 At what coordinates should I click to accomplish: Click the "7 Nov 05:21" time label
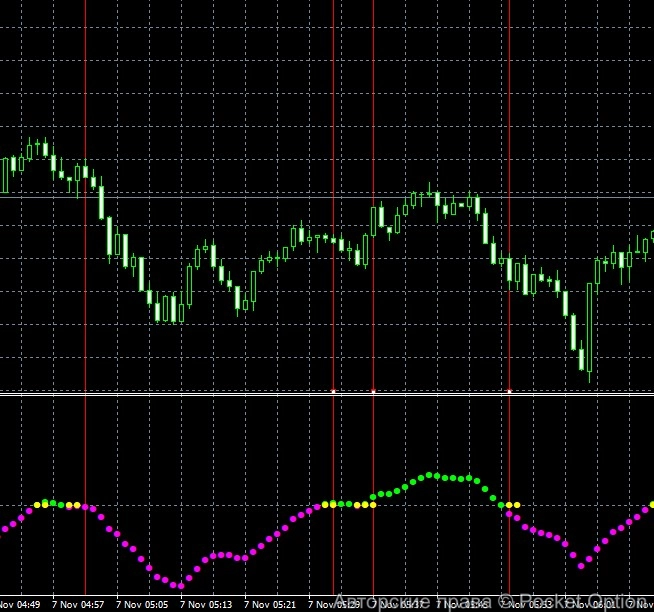tap(271, 604)
